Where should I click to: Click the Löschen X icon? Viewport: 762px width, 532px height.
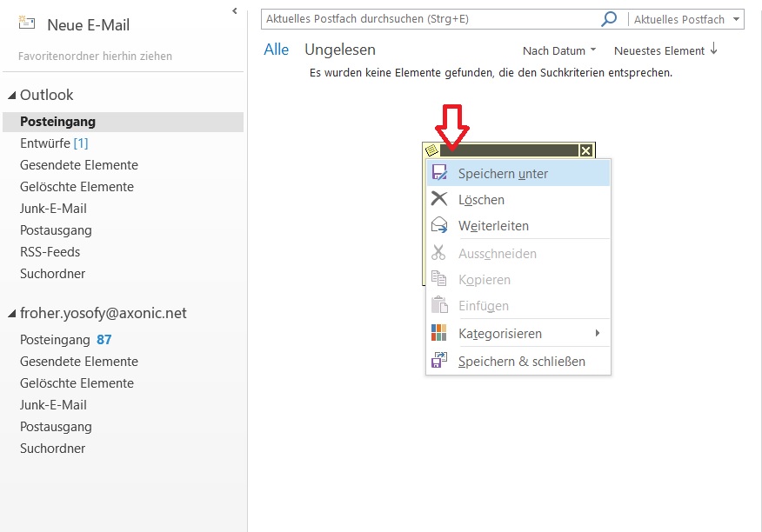(x=439, y=199)
